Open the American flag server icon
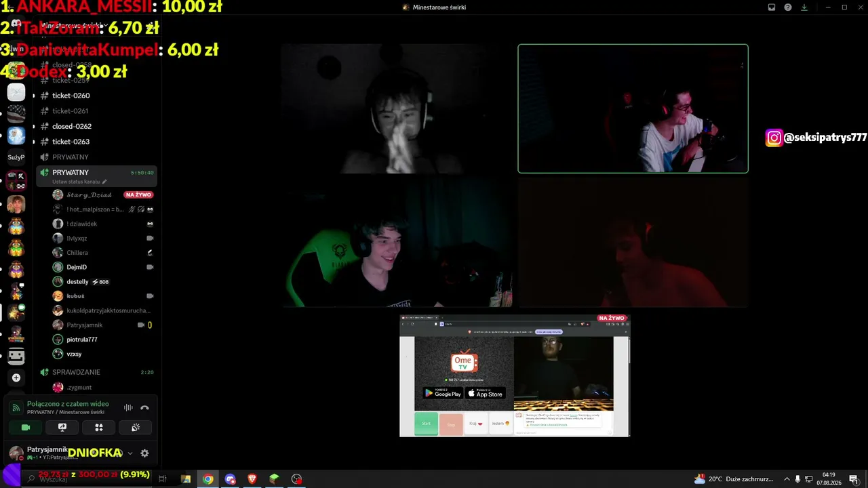 coord(16,113)
